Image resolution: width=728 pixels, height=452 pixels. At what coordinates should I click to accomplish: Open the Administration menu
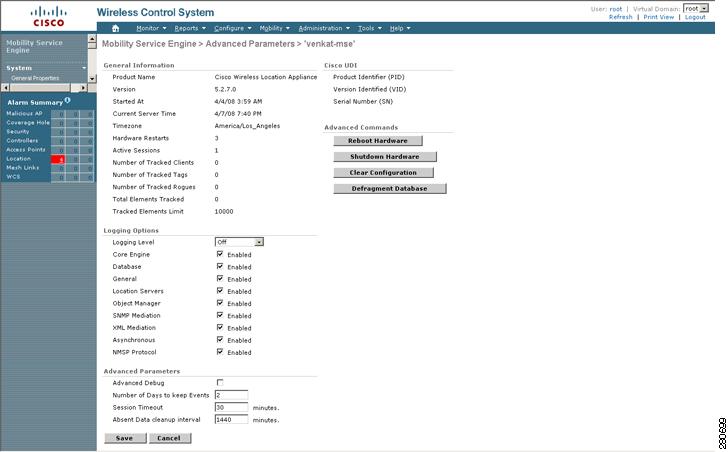tap(324, 28)
